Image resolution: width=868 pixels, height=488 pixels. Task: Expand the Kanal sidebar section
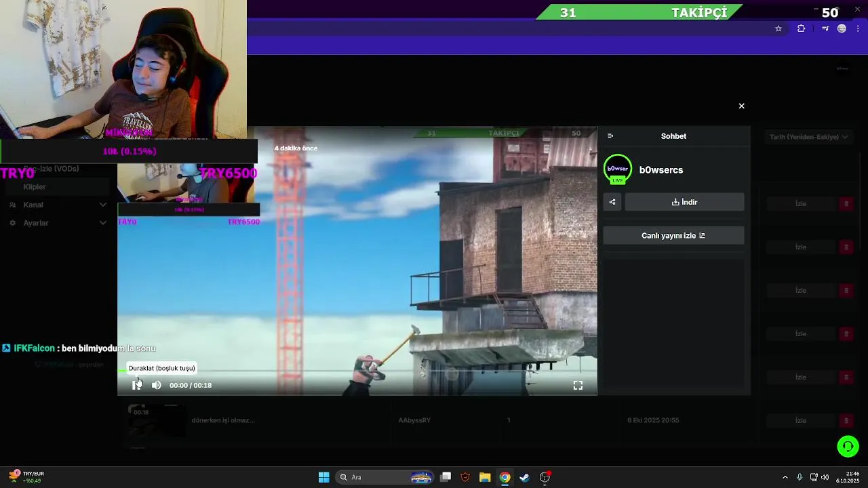[x=103, y=205]
